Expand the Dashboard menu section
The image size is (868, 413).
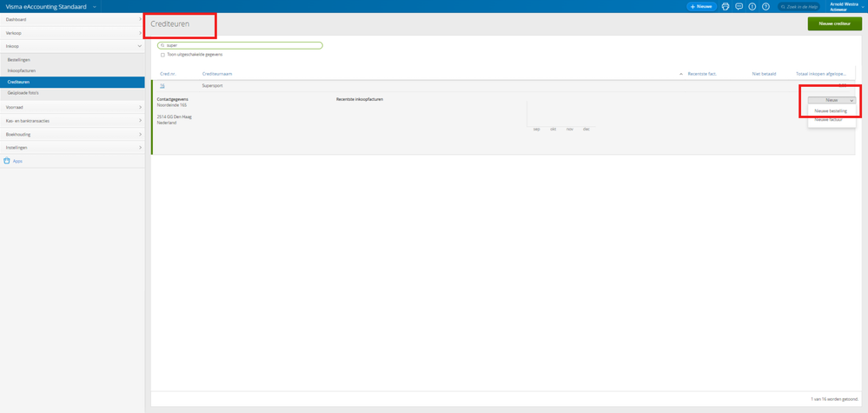click(x=72, y=19)
